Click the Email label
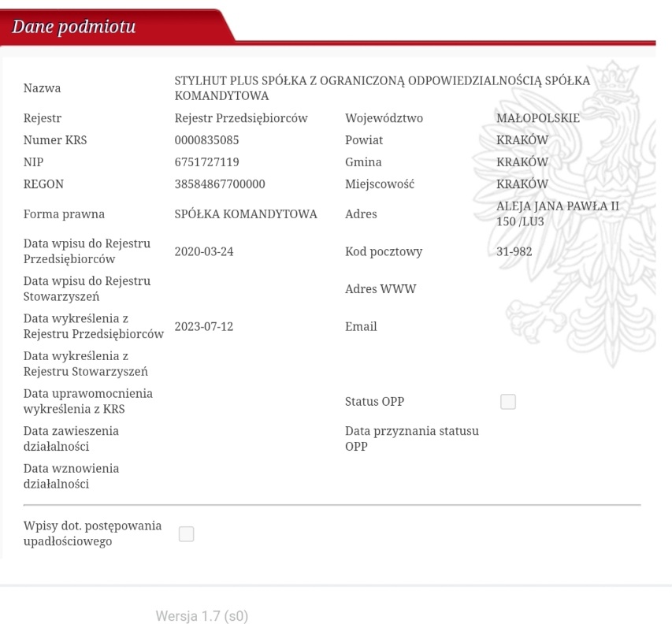Image resolution: width=672 pixels, height=624 pixels. tap(361, 326)
